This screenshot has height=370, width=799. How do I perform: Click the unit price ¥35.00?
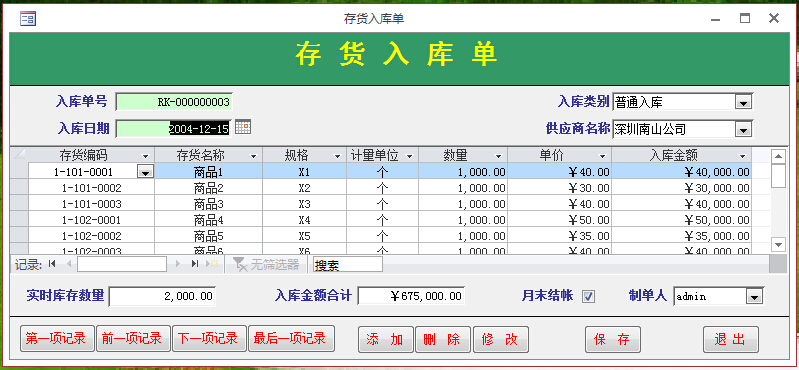click(560, 236)
